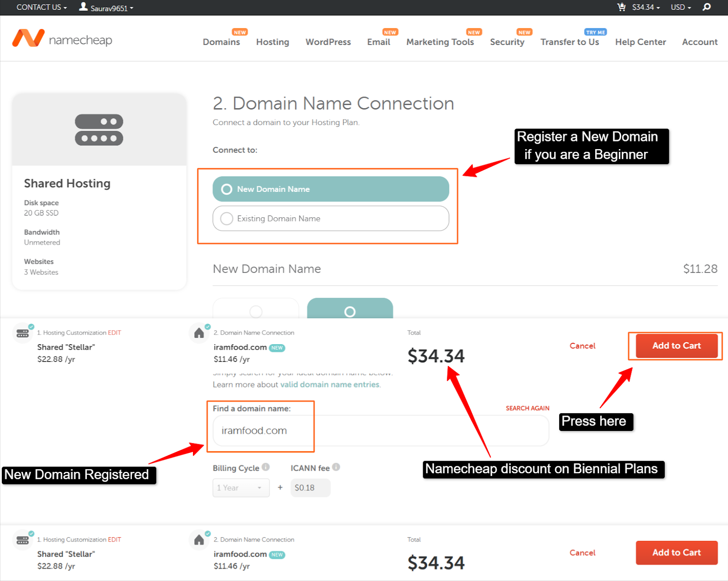The height and width of the screenshot is (581, 728).
Task: Click iramfood.com in bottom summary bar
Action: pyautogui.click(x=240, y=554)
